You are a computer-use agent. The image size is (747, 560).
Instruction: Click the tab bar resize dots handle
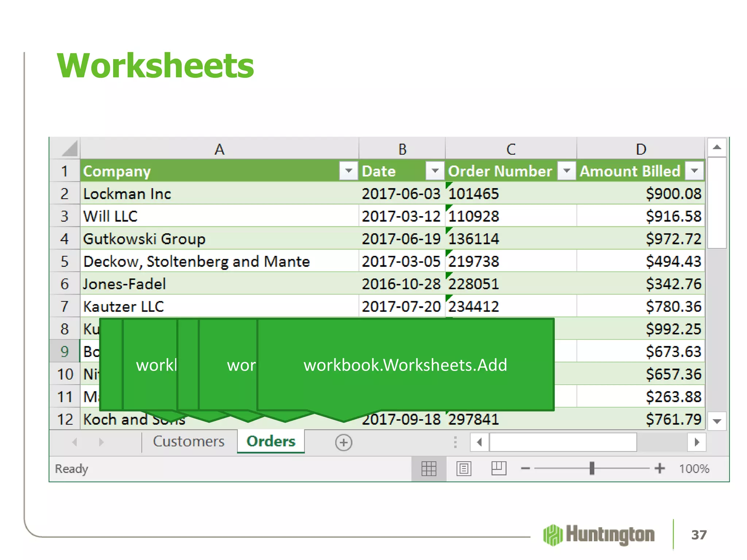pyautogui.click(x=455, y=442)
